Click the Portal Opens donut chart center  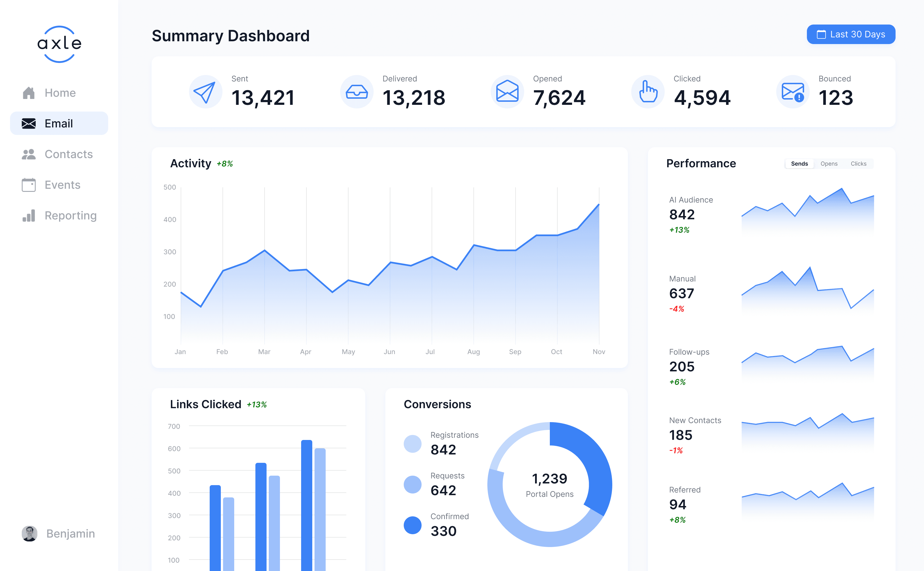point(550,485)
